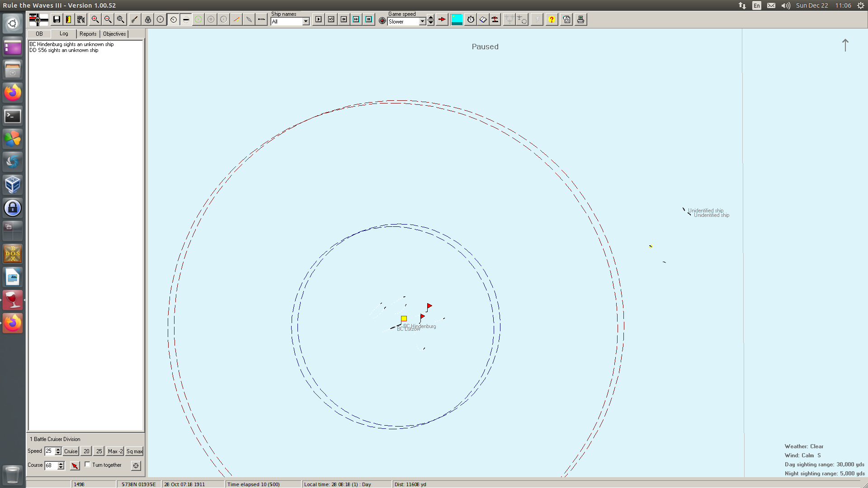Set speed with the 25 button
This screenshot has width=868, height=488.
coord(99,451)
